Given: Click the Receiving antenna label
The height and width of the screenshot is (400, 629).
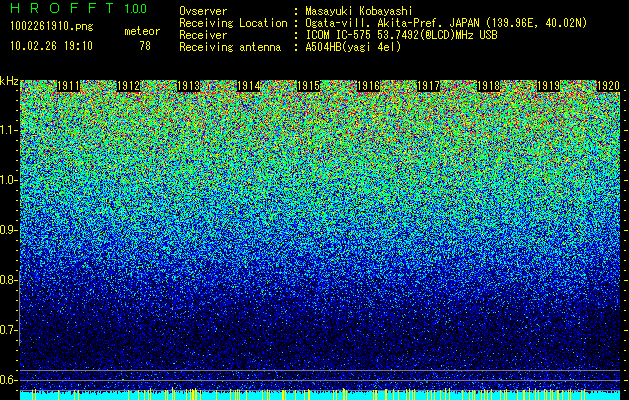Looking at the screenshot, I should point(230,47).
